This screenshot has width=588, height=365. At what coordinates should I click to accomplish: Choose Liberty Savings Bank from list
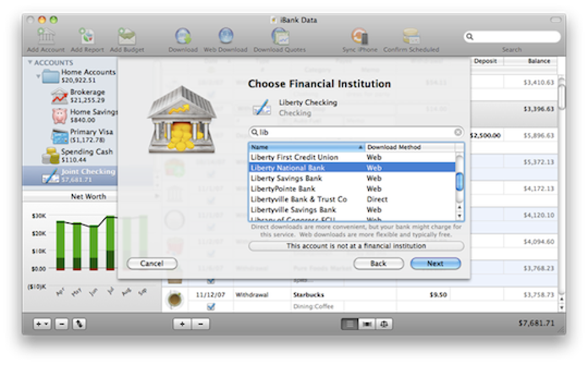(x=352, y=178)
